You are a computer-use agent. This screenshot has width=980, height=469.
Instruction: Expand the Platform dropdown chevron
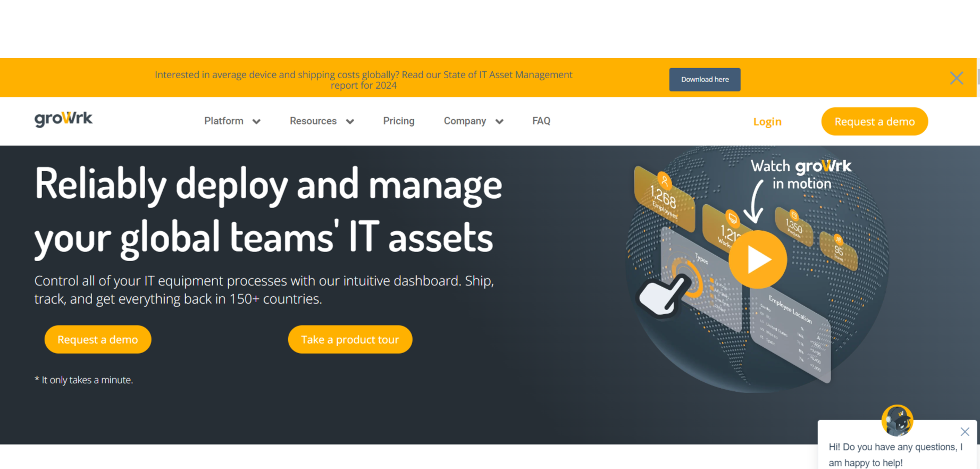(256, 122)
